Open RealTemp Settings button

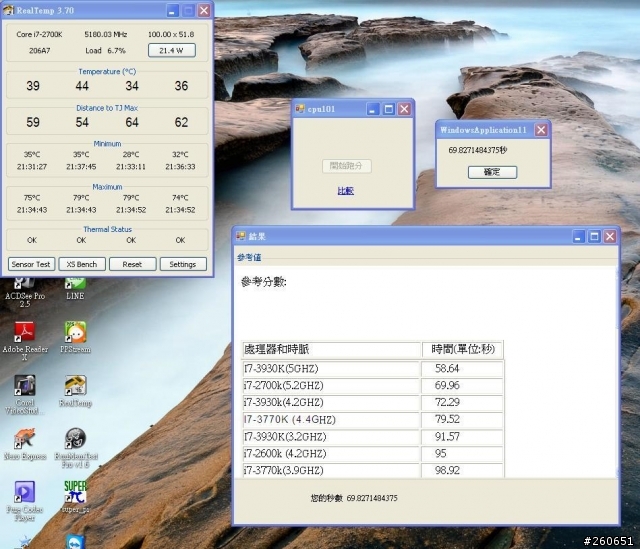183,264
